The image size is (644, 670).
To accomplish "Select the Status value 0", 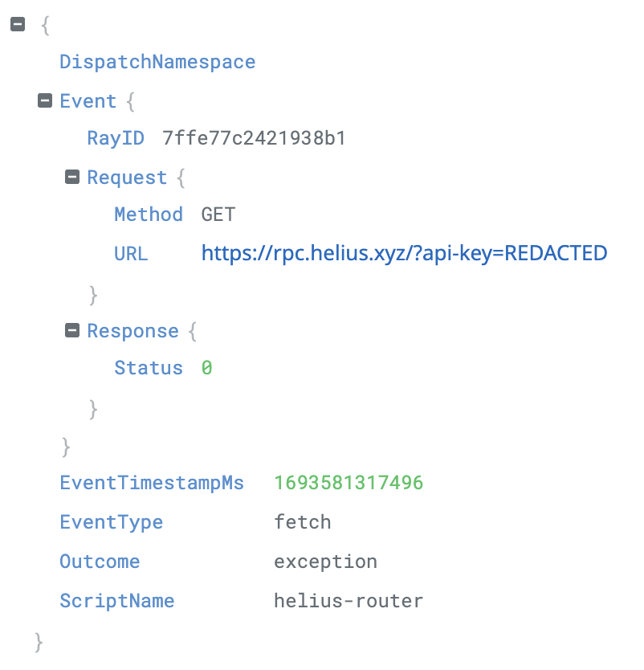I will click(206, 368).
